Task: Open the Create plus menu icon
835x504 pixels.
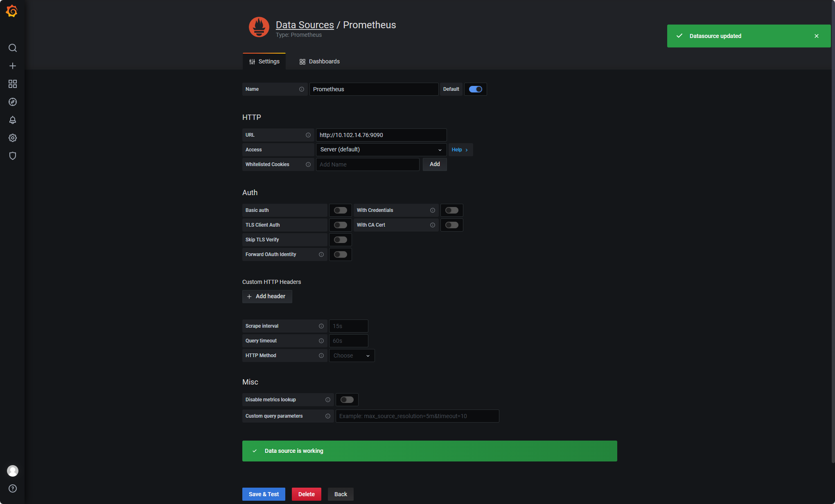Action: 13,66
